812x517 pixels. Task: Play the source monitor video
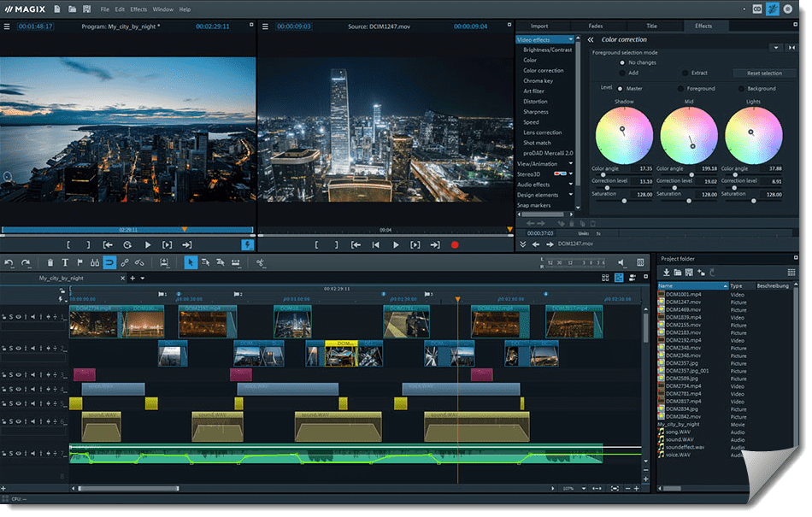pos(396,244)
